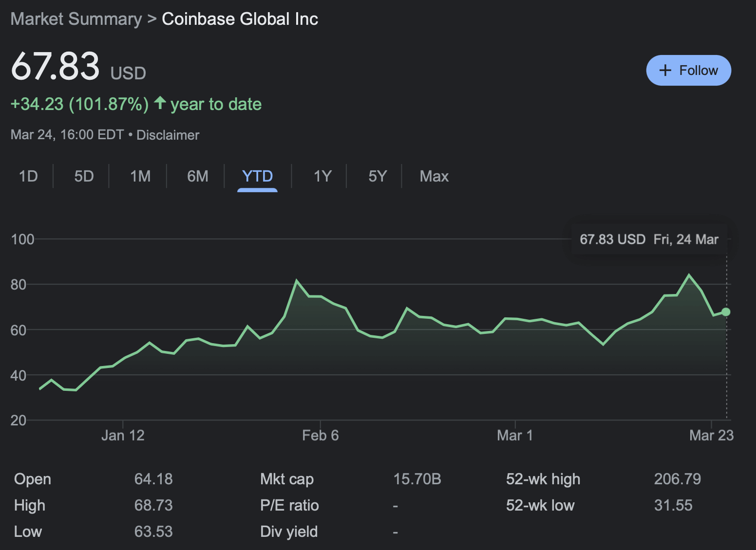This screenshot has width=756, height=550.
Task: Select the 6M time range
Action: [x=198, y=176]
